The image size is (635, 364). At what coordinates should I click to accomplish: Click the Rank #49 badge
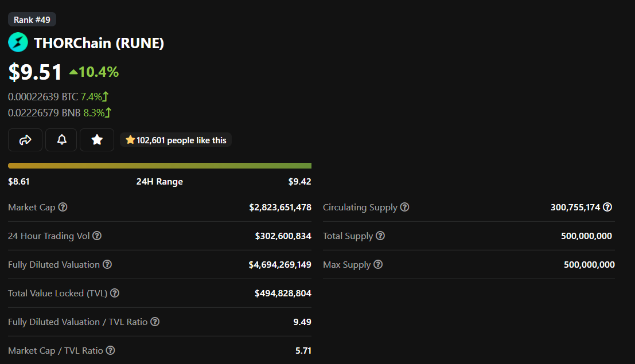(x=32, y=19)
